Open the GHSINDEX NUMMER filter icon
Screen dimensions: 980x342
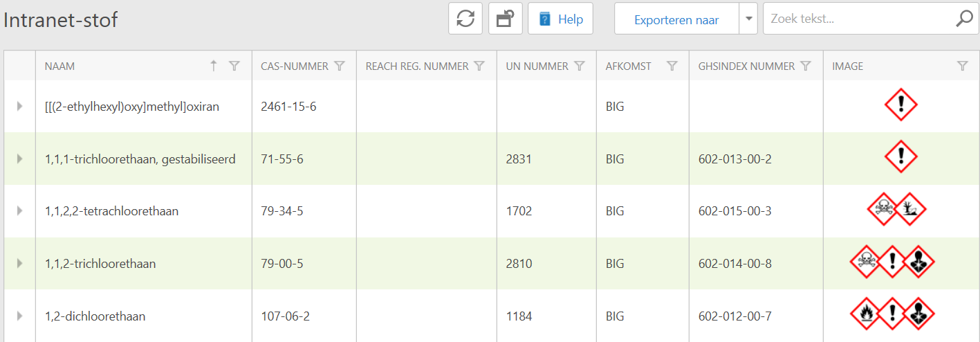[806, 66]
